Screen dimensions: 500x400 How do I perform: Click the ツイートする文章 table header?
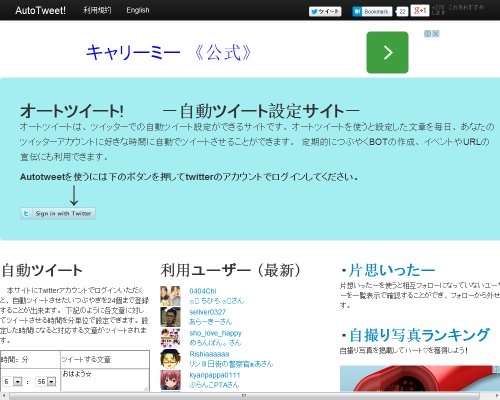(x=86, y=360)
